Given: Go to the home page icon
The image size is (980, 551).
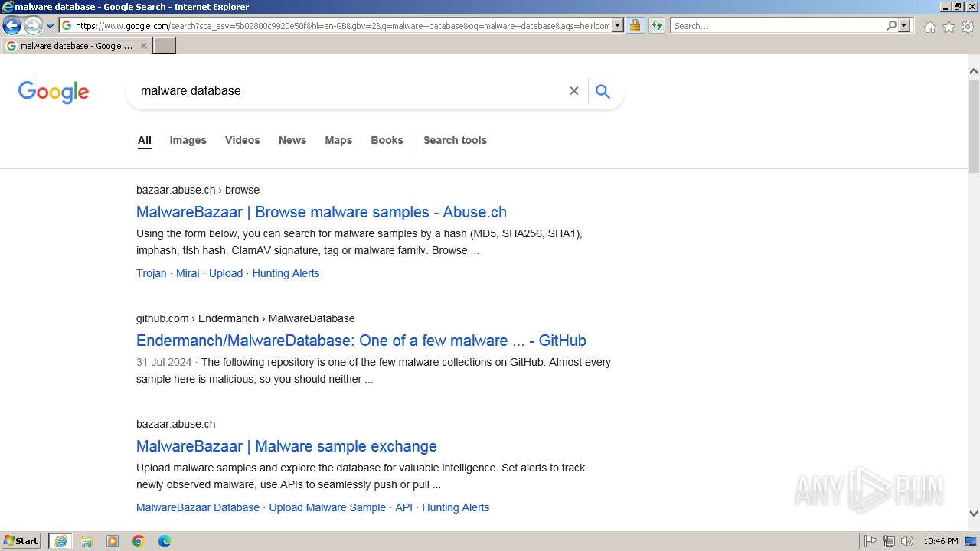Looking at the screenshot, I should click(929, 27).
